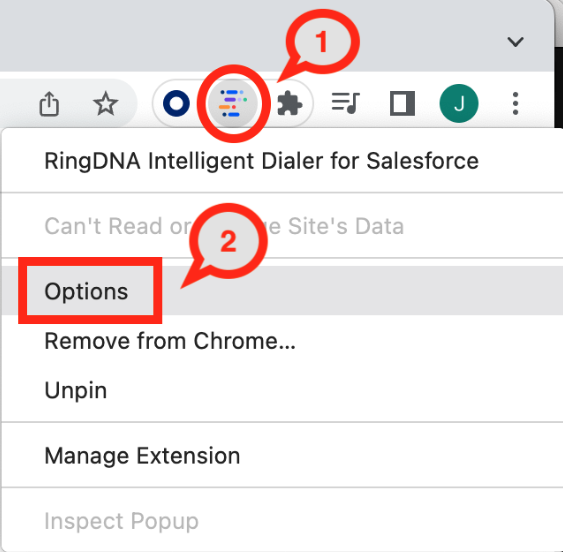Viewport: 563px width, 552px height.
Task: Expand the tab search chevron
Action: pyautogui.click(x=515, y=42)
